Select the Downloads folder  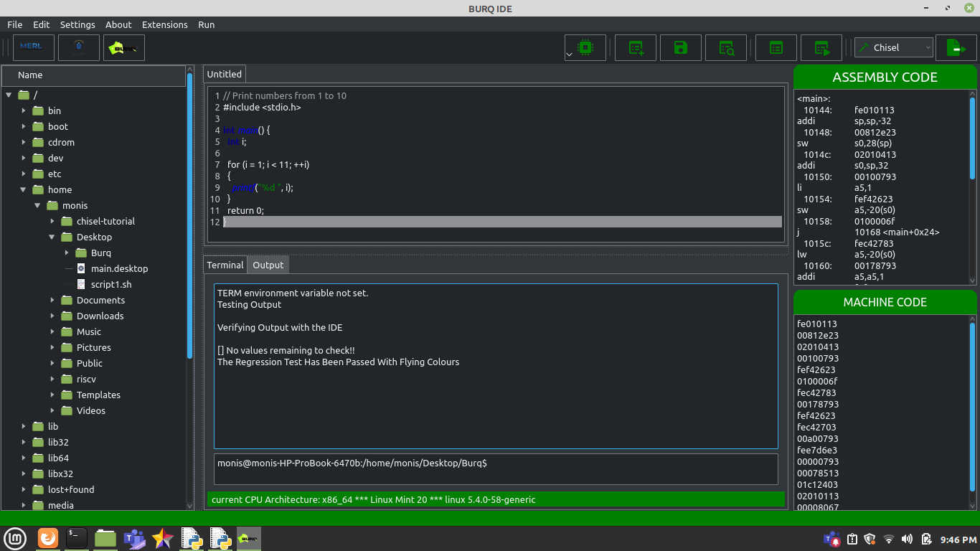pos(100,316)
